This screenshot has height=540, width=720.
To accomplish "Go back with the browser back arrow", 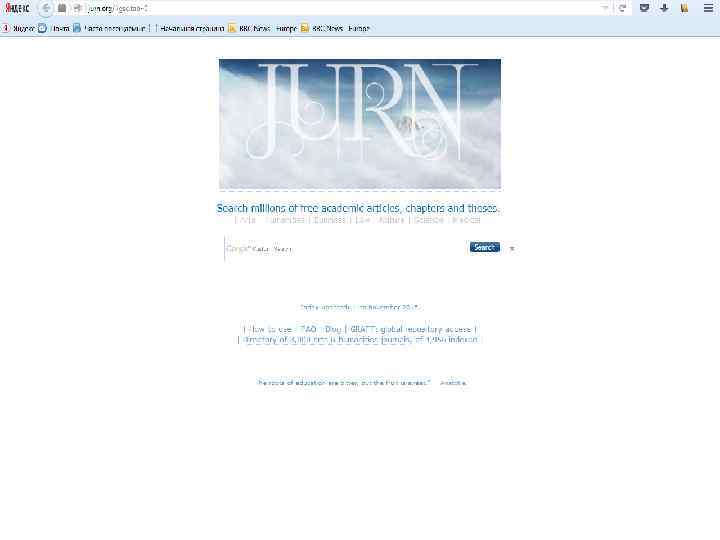I will pyautogui.click(x=45, y=8).
